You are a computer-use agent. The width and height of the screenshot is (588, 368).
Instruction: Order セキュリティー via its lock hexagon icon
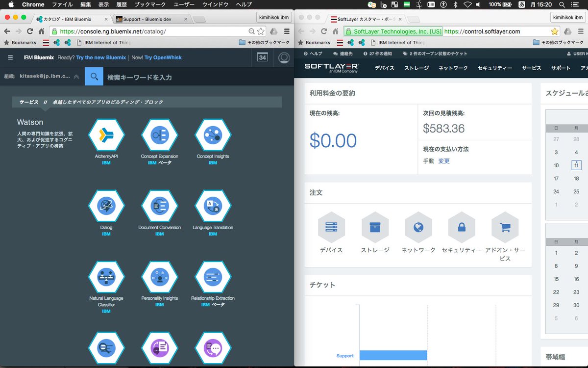coord(462,227)
